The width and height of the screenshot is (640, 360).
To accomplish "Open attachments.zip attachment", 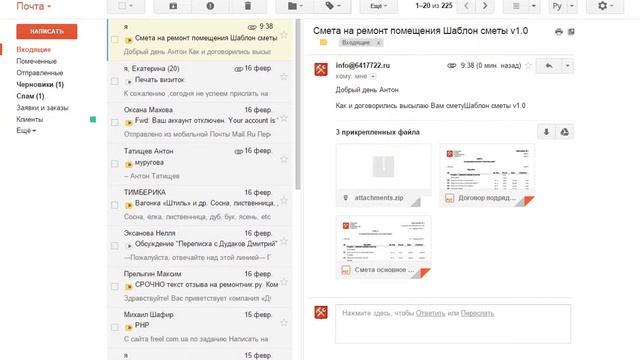I will coord(383,175).
